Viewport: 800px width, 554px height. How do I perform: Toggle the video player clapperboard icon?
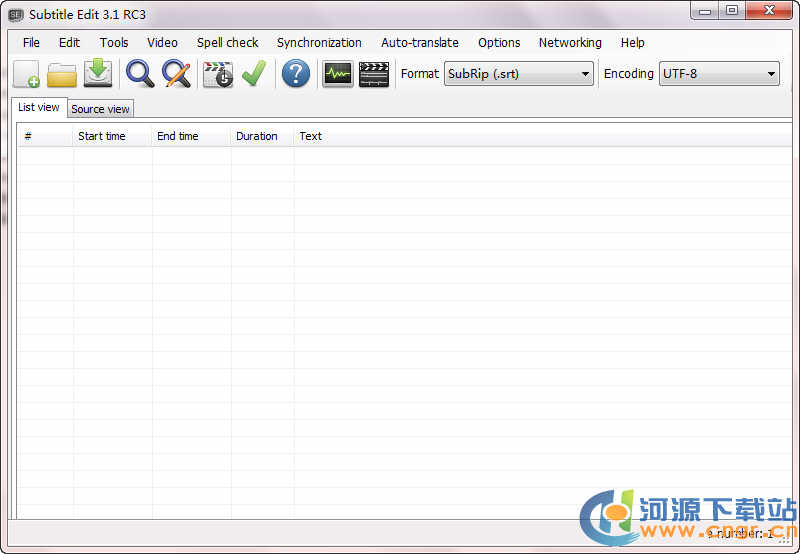374,74
